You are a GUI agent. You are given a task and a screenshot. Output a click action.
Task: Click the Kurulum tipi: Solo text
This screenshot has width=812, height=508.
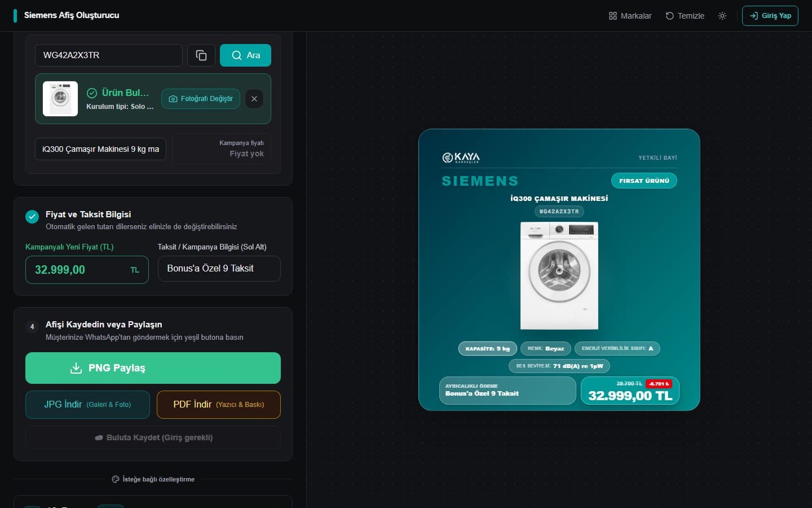(120, 107)
